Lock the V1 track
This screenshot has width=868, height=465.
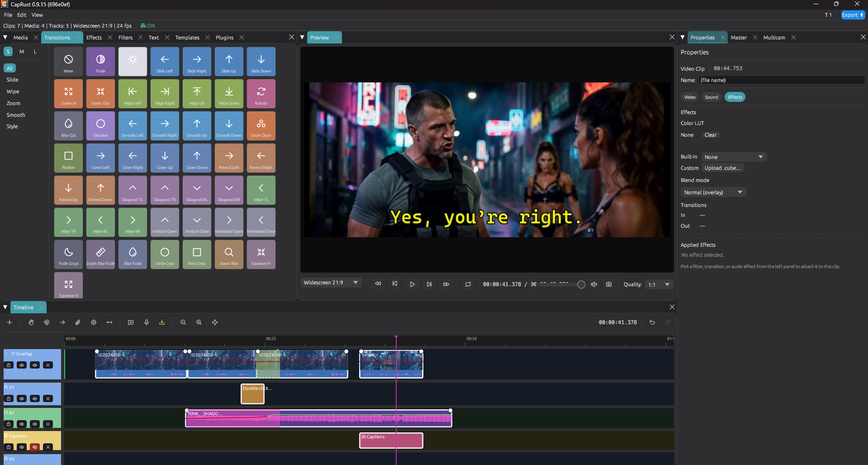[9, 398]
